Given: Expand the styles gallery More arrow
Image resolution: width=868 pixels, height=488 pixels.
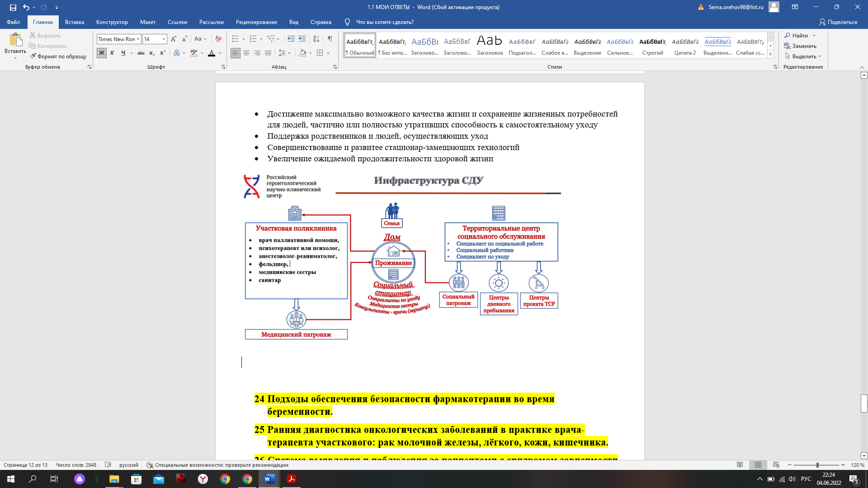Looking at the screenshot, I should (771, 55).
